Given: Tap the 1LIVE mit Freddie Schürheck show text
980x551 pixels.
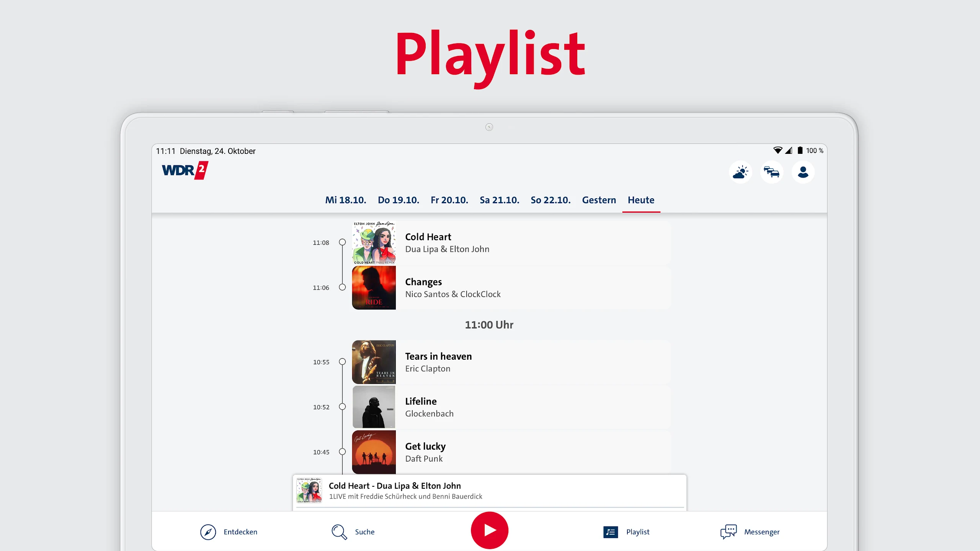Looking at the screenshot, I should [x=405, y=496].
